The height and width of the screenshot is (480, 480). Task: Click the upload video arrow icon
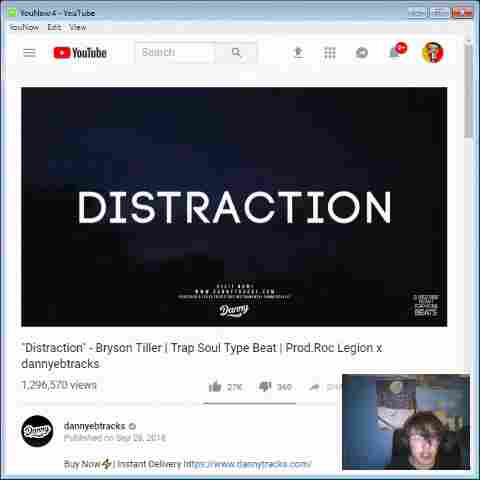tap(298, 53)
